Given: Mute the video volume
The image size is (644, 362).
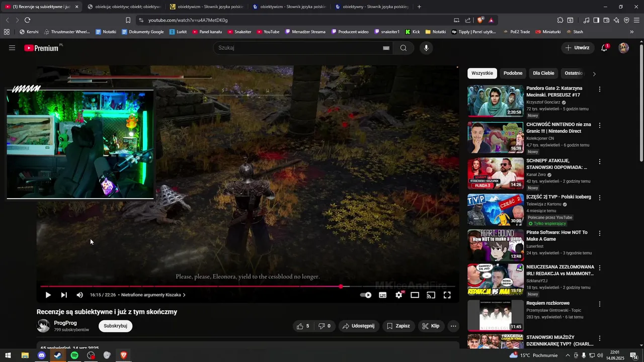Looking at the screenshot, I should 79,295.
